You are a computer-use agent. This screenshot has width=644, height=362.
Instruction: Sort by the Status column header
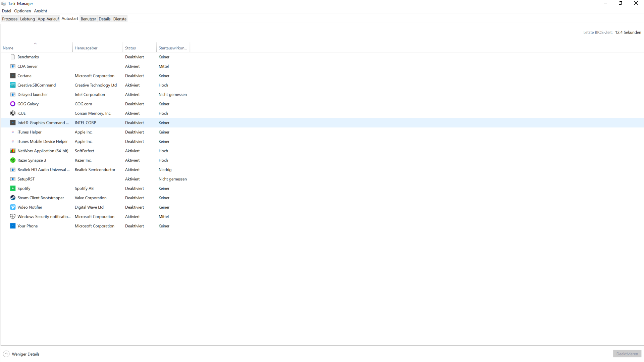point(140,48)
